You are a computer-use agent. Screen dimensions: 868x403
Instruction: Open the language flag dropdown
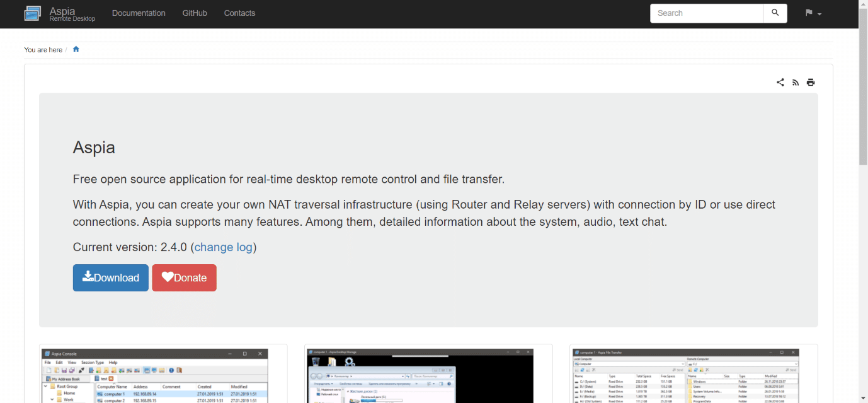point(813,13)
